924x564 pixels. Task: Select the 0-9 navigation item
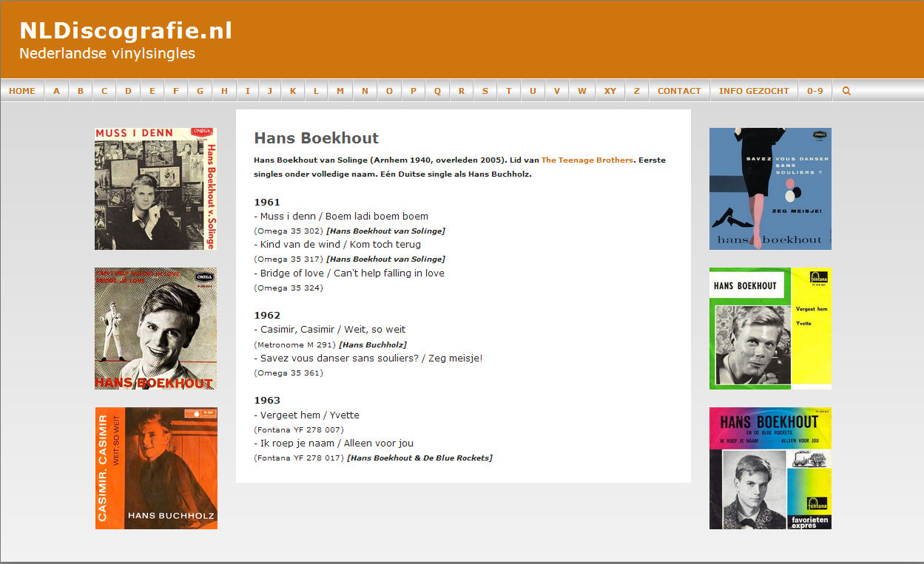815,91
